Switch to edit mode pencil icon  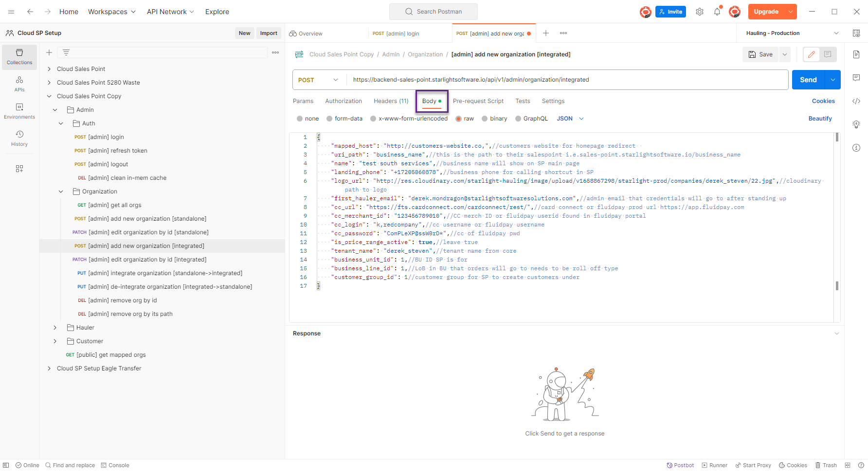812,54
